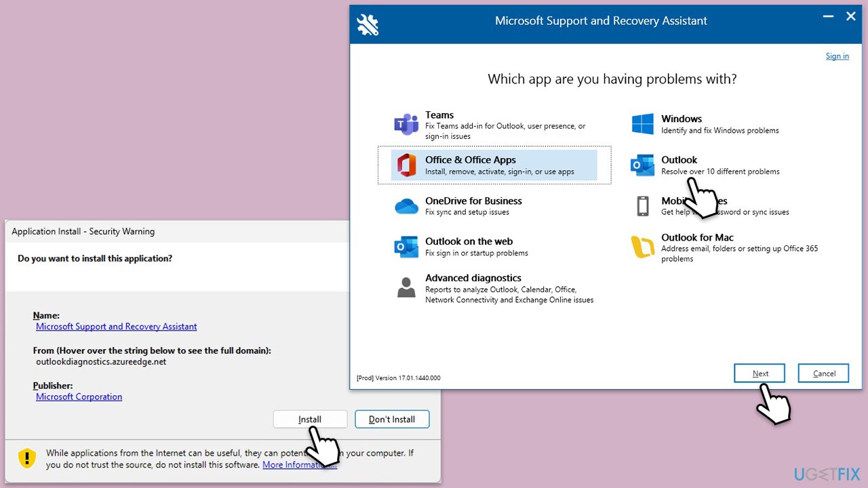The image size is (868, 488).
Task: Pick the OneDrive for Business cloud icon
Action: [406, 206]
